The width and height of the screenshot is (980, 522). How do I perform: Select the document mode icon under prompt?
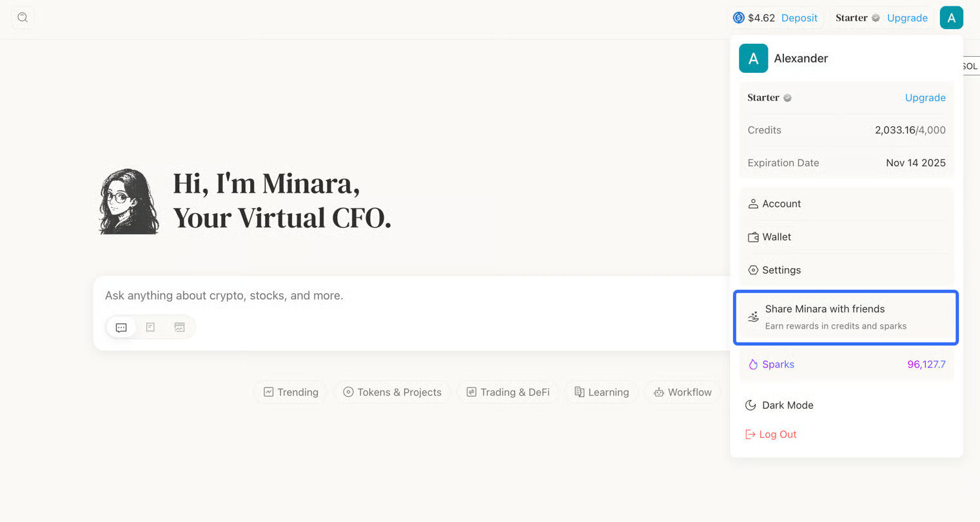150,327
